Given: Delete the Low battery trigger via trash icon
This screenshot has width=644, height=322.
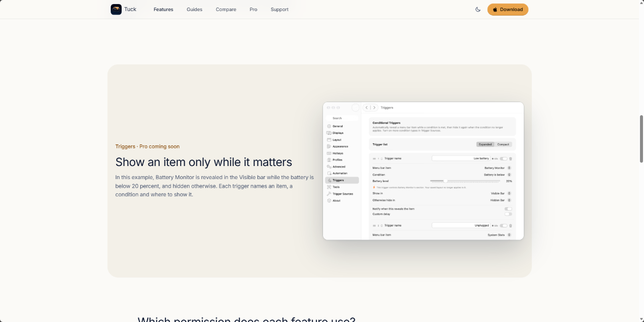Looking at the screenshot, I should coord(511,158).
